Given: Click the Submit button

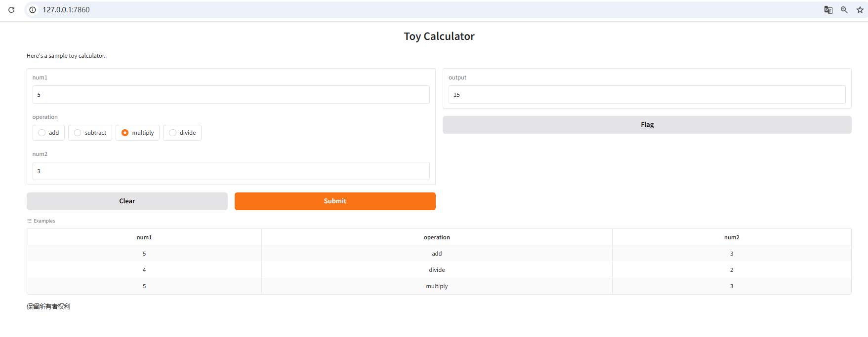Looking at the screenshot, I should [x=335, y=201].
